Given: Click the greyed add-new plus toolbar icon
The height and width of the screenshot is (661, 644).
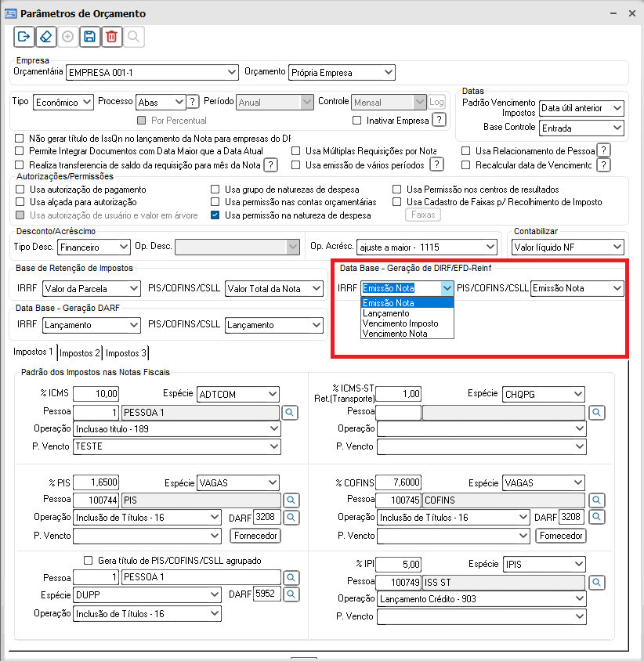Looking at the screenshot, I should (67, 37).
